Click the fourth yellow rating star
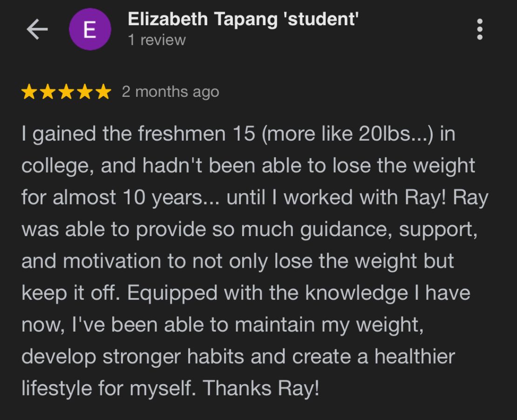 (85, 92)
